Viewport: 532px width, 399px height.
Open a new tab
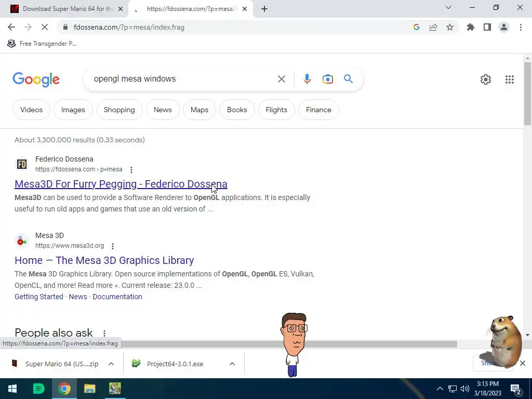click(x=264, y=9)
